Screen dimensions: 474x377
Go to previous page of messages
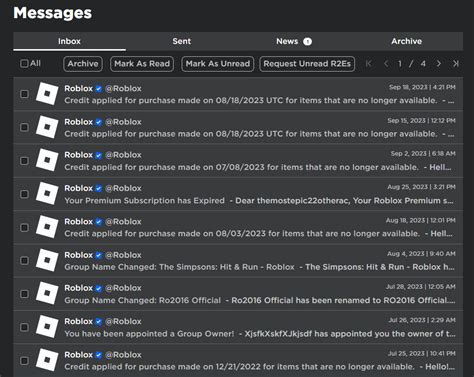386,63
